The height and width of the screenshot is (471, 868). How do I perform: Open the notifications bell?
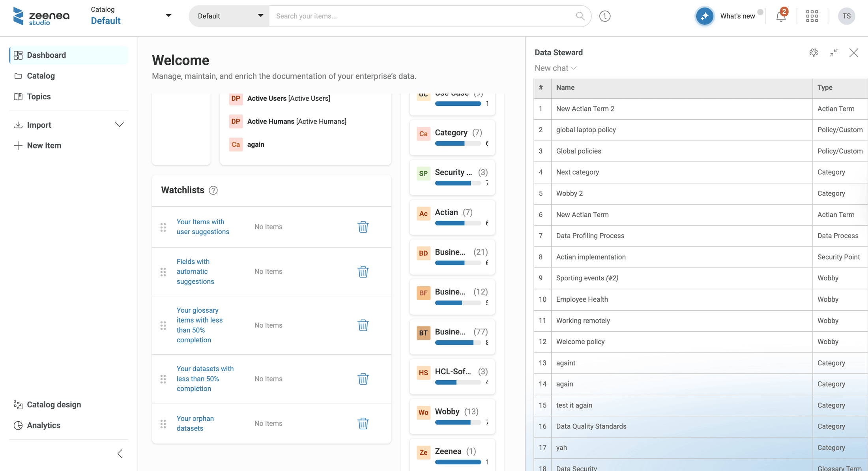point(781,16)
